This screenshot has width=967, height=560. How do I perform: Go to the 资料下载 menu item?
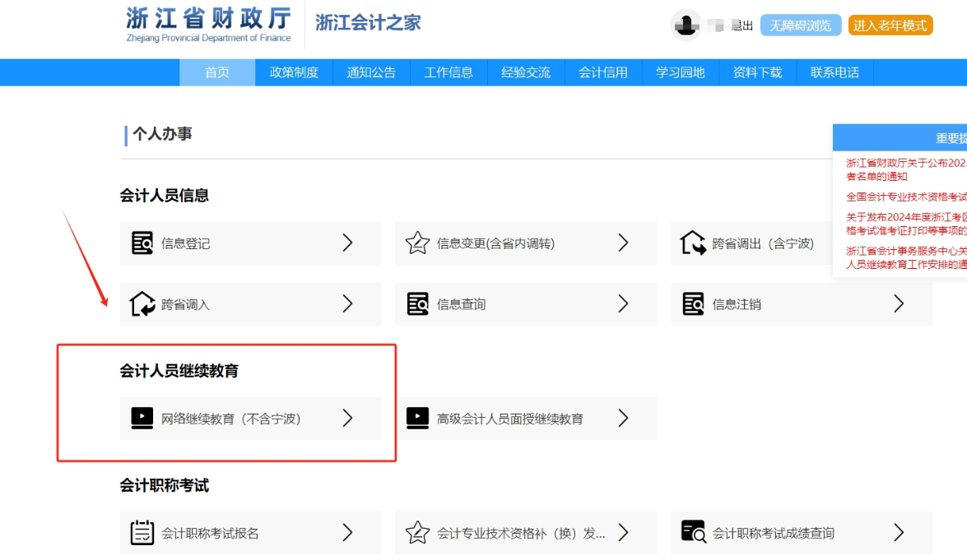pos(757,72)
